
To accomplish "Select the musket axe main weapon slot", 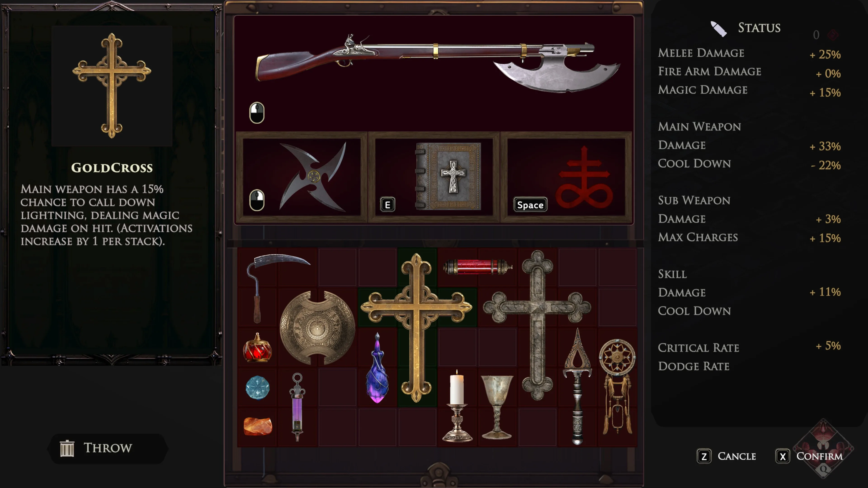I will [x=434, y=73].
